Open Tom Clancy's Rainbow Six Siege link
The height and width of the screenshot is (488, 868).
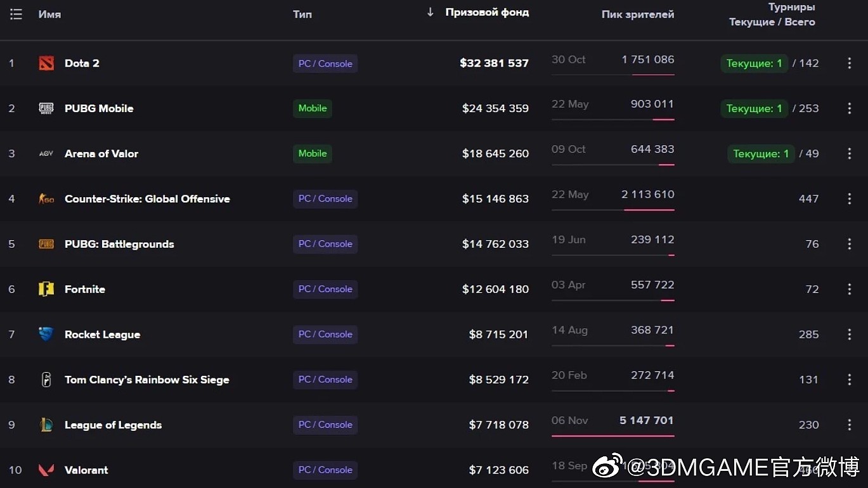point(147,380)
